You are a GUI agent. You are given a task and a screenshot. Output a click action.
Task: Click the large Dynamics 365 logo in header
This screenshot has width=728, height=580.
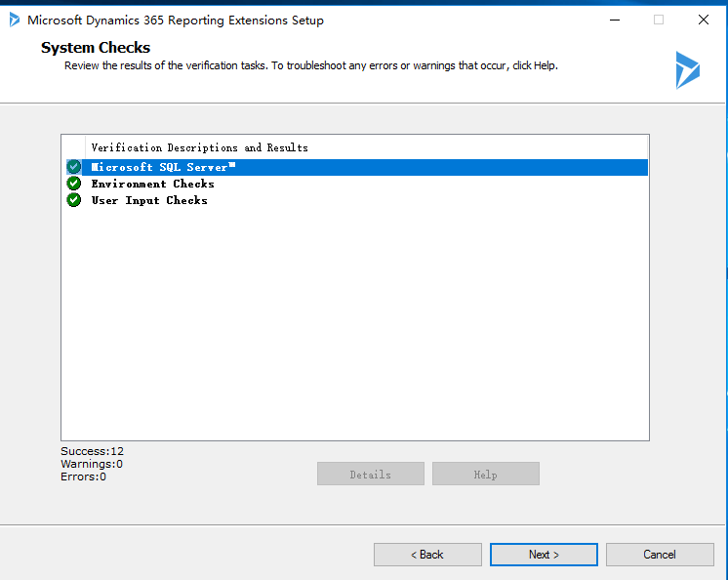(688, 70)
